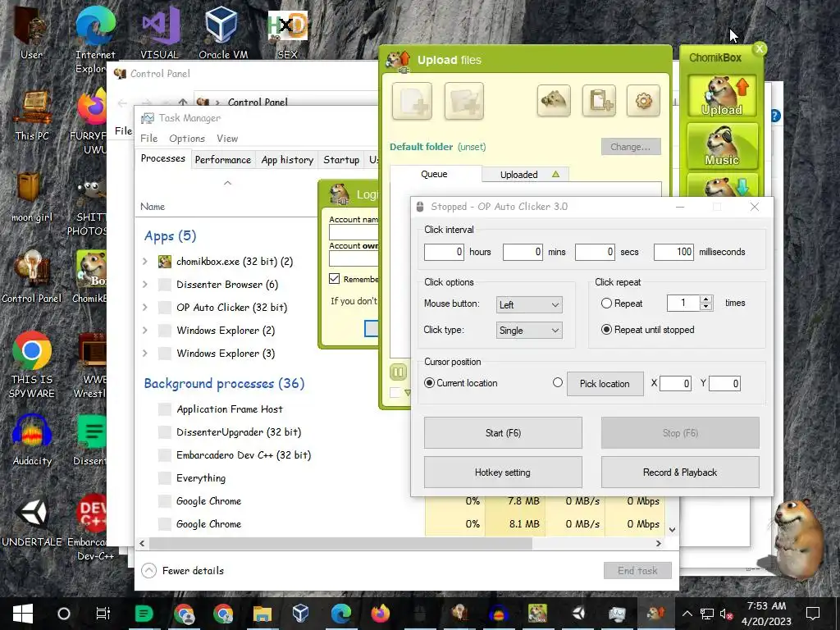This screenshot has height=630, width=840.
Task: Open the Click type dropdown
Action: [x=529, y=331]
